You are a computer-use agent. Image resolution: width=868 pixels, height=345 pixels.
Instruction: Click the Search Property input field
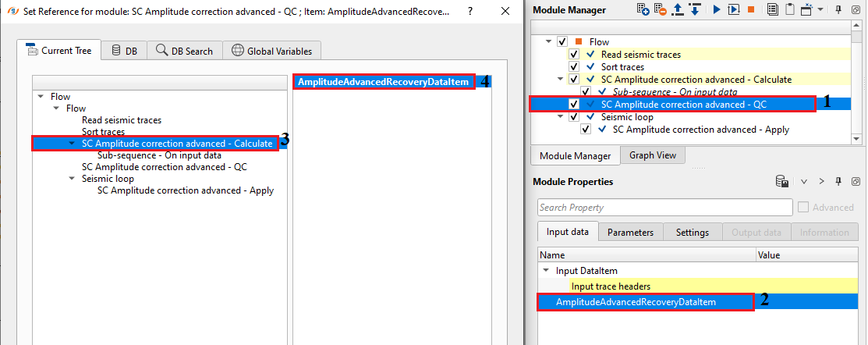pos(664,207)
